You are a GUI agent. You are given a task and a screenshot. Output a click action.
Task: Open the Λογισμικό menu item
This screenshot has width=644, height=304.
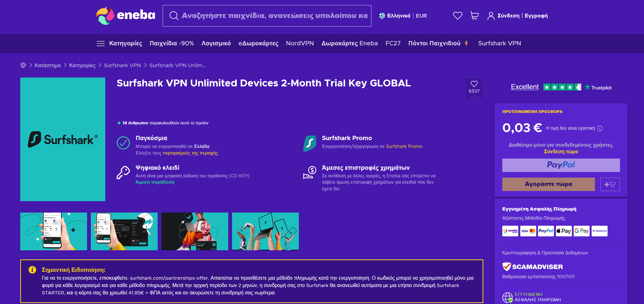point(216,43)
